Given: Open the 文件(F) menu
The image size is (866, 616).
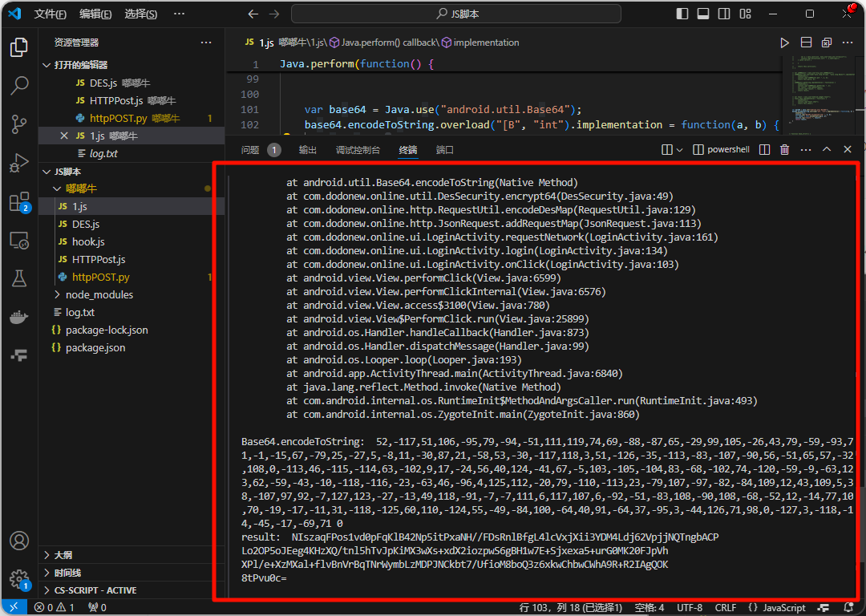Looking at the screenshot, I should [x=51, y=14].
